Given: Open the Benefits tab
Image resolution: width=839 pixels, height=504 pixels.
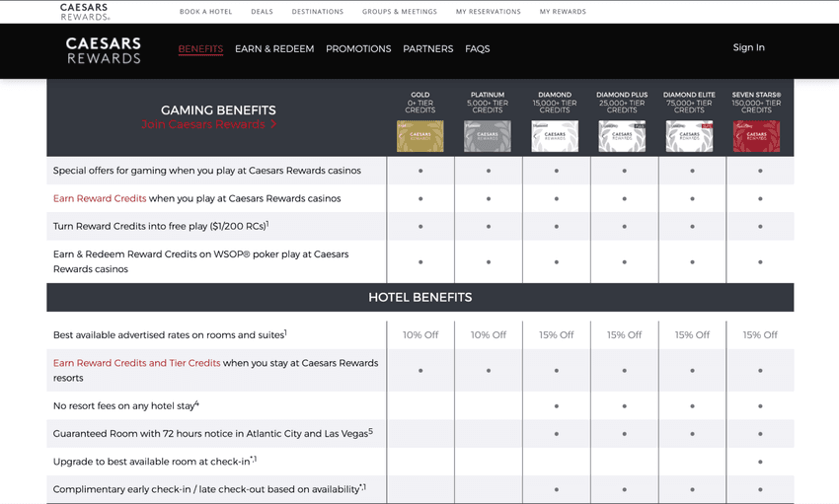Looking at the screenshot, I should 200,48.
